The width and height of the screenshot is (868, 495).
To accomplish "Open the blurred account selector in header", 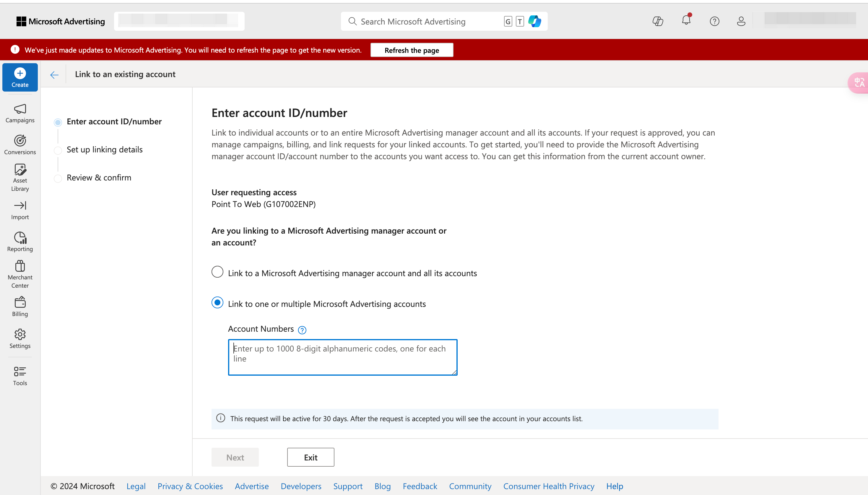I will (179, 21).
